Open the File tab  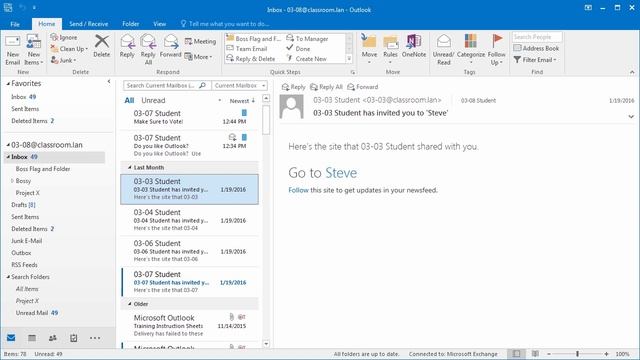[x=15, y=24]
